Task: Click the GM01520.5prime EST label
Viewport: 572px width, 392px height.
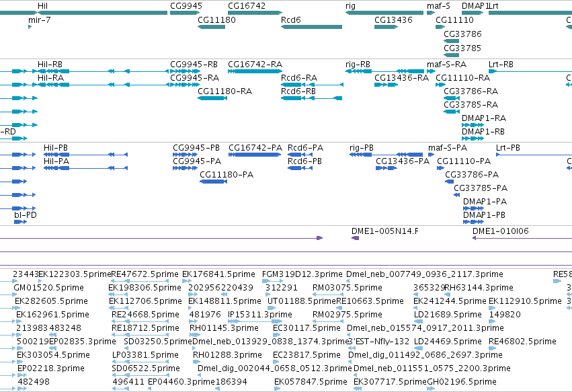Action: coord(49,288)
